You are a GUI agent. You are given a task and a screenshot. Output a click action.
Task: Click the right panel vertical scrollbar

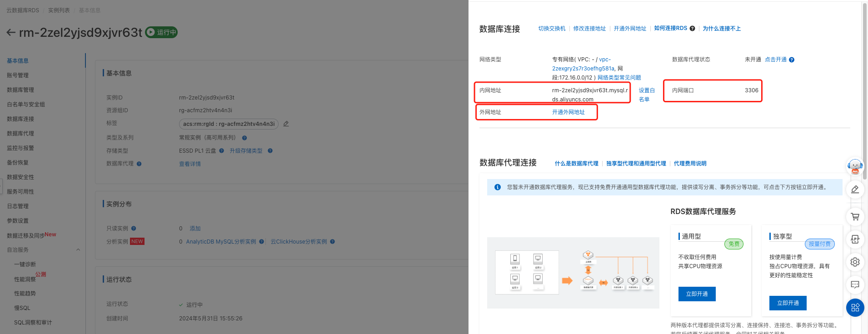pos(865,91)
